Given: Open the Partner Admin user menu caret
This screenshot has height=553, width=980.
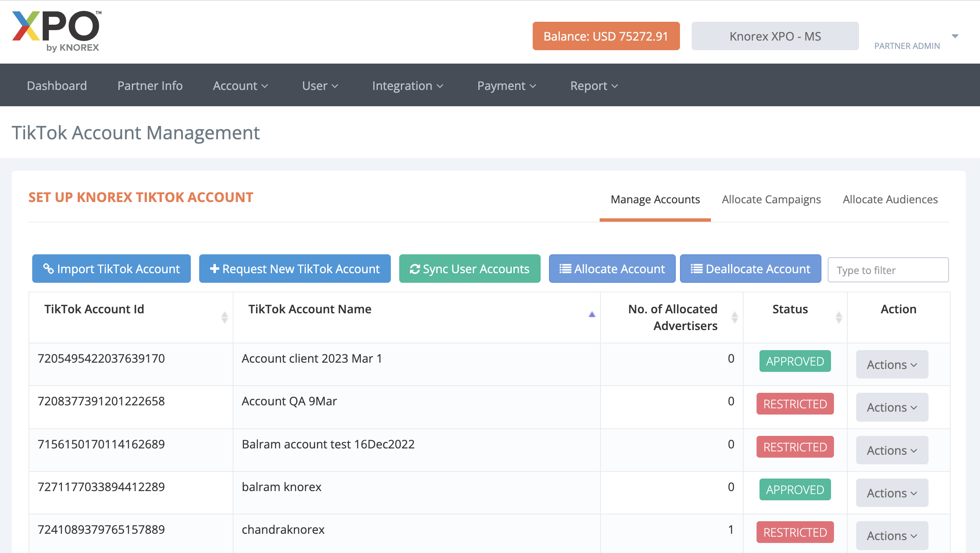Looking at the screenshot, I should 955,36.
